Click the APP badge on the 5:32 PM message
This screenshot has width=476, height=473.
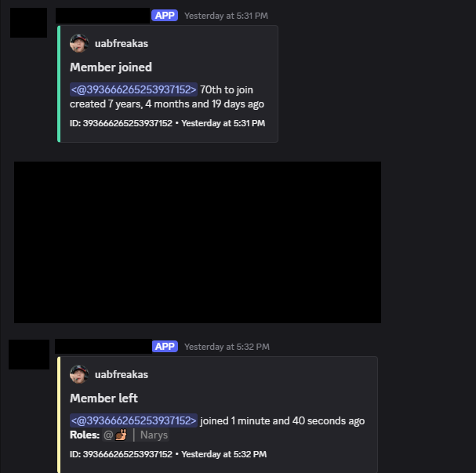coord(165,347)
